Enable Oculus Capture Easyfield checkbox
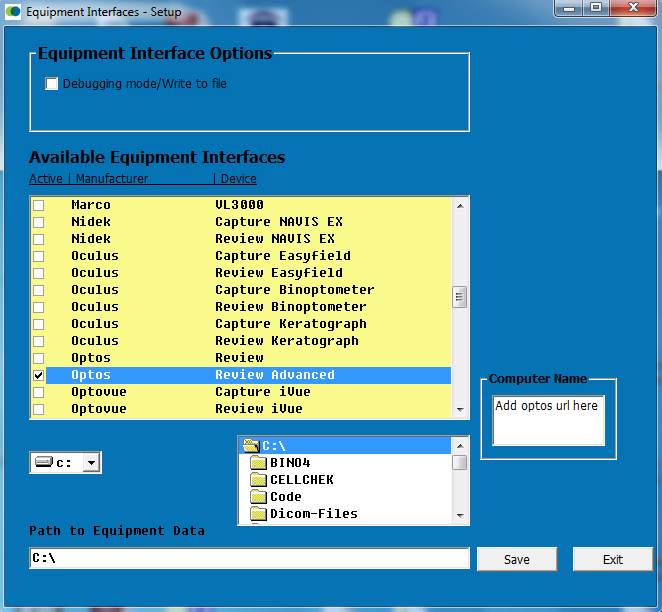662x612 pixels. (x=38, y=256)
